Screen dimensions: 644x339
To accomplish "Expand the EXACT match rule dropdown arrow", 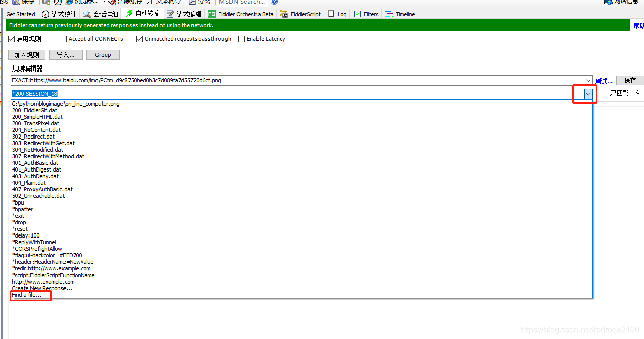I will [x=588, y=80].
